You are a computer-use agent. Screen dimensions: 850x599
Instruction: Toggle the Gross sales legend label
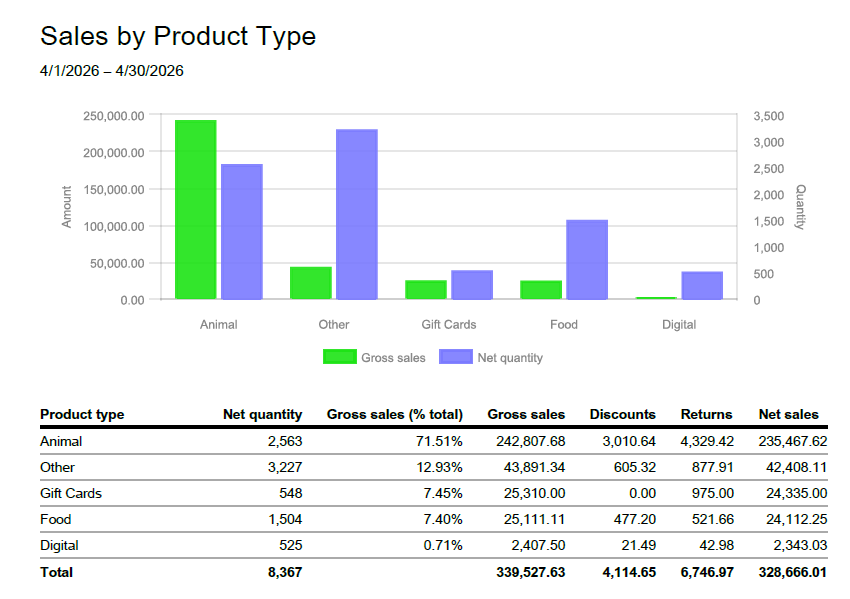pos(393,357)
